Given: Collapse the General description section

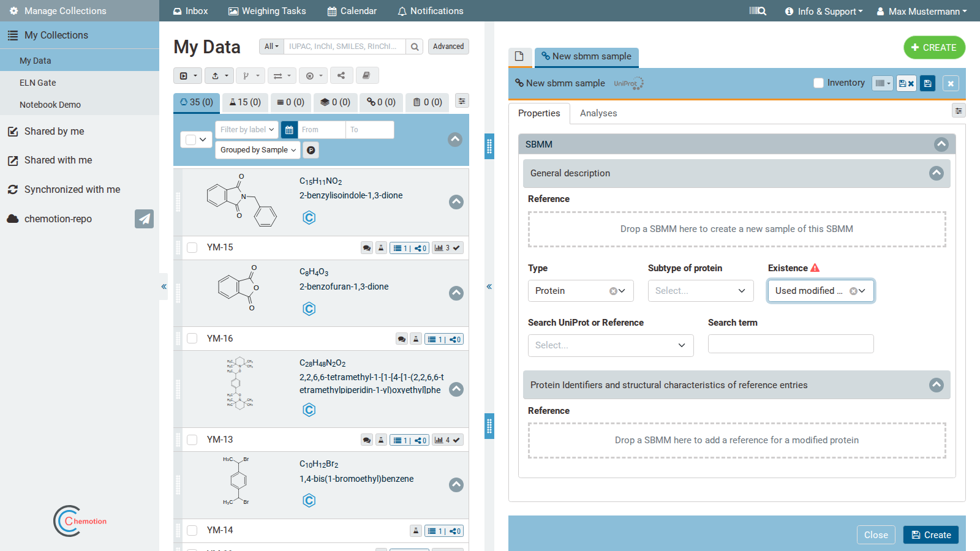Looking at the screenshot, I should coord(937,173).
